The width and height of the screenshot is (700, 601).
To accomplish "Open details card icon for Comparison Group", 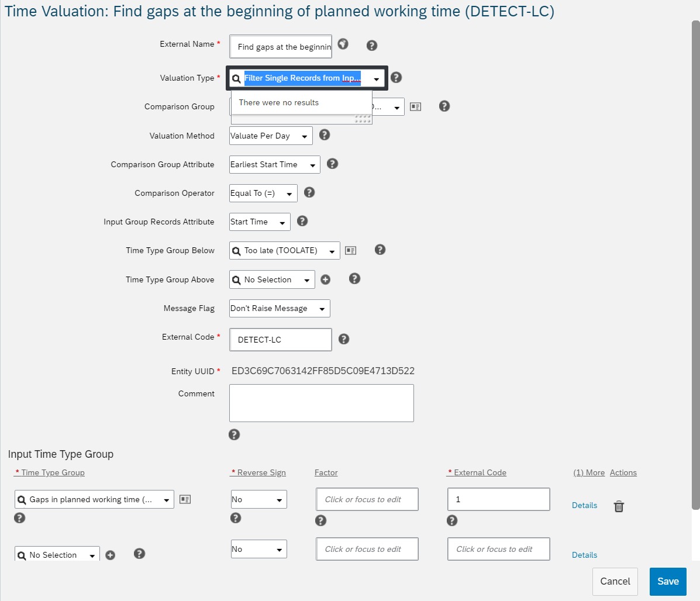I will point(416,107).
